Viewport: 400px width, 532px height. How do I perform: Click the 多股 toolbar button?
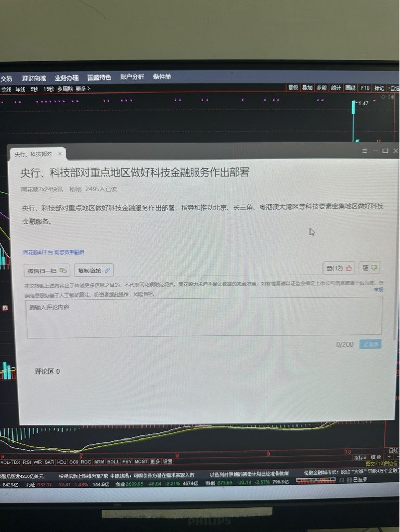[321, 88]
